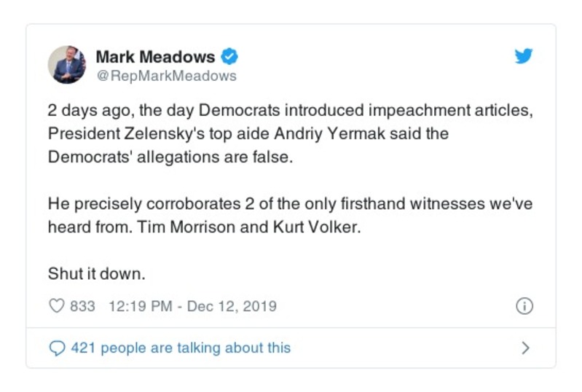This screenshot has height=392, width=582.
Task: Click the name Kurt Volker in the tweet
Action: click(317, 226)
